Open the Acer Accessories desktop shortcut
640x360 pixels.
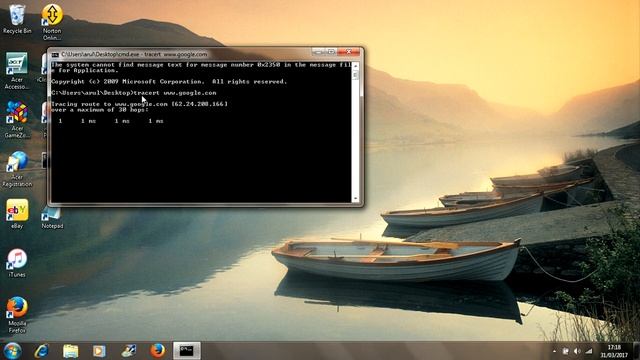17,70
